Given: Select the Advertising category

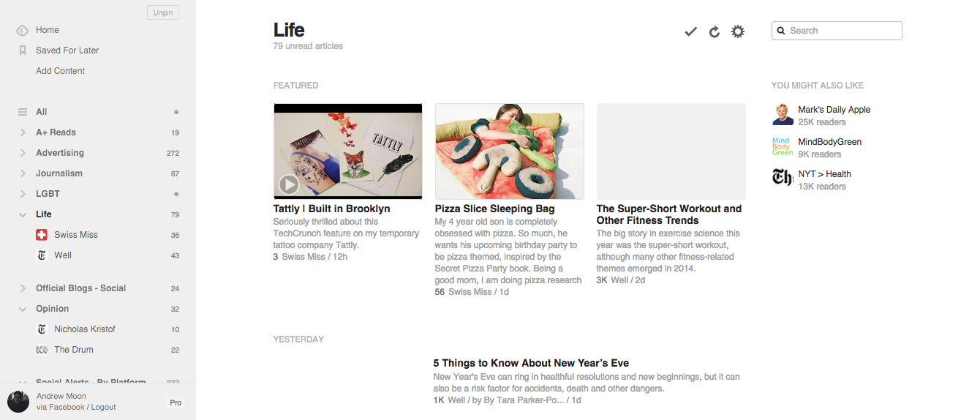Looking at the screenshot, I should click(x=60, y=153).
